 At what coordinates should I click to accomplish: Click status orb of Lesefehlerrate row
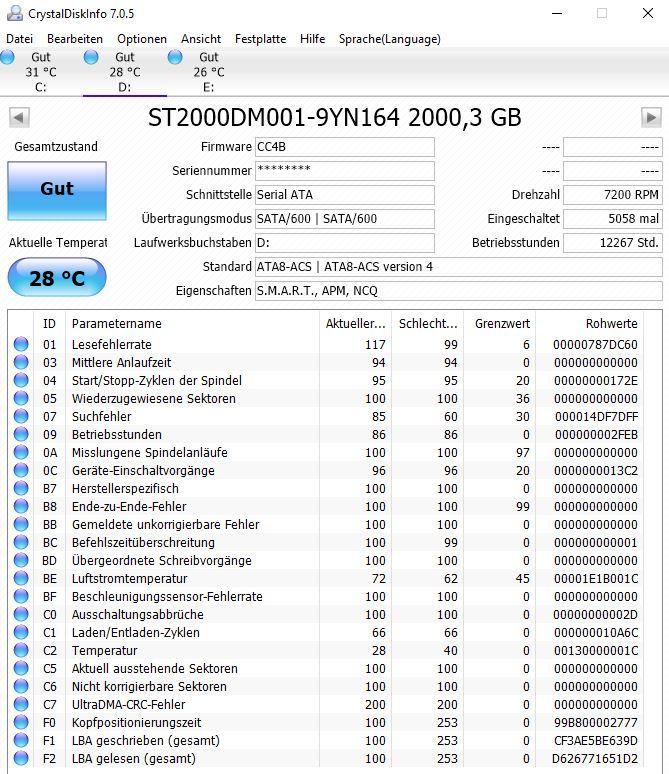(x=21, y=344)
